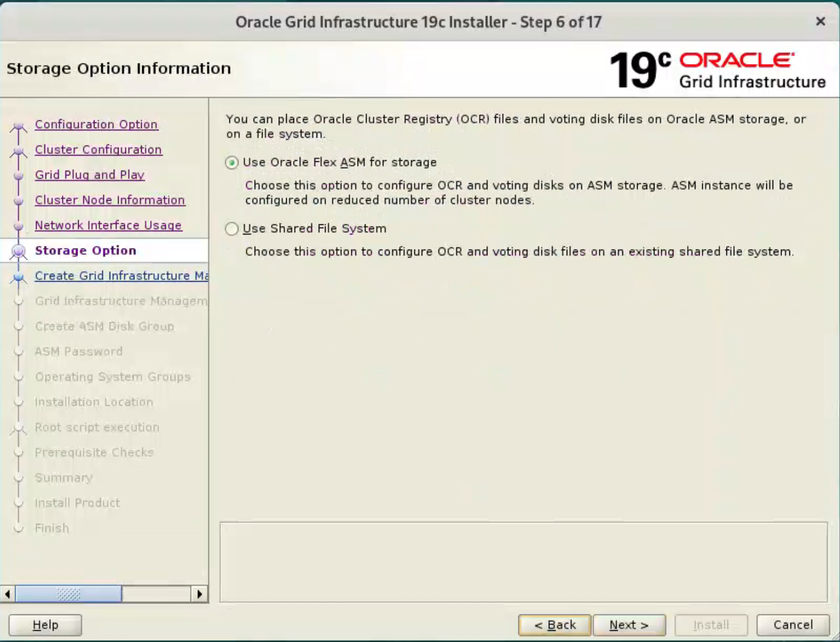Open the Grid Plug and Play step

89,175
